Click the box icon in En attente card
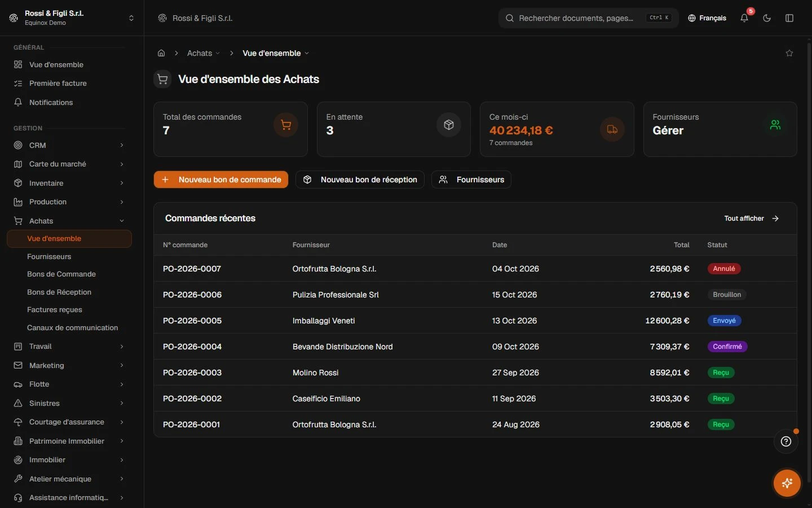Viewport: 812px width, 508px height. point(449,125)
